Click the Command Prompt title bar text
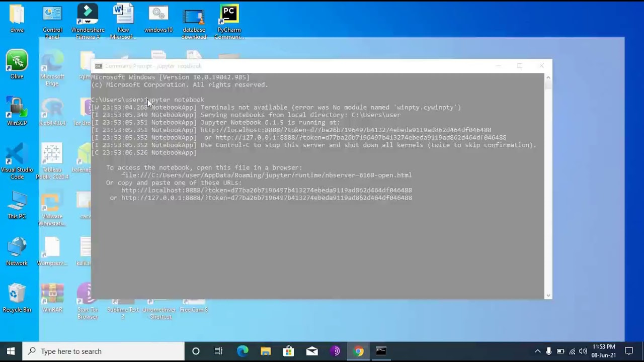644x362 pixels. (153, 66)
